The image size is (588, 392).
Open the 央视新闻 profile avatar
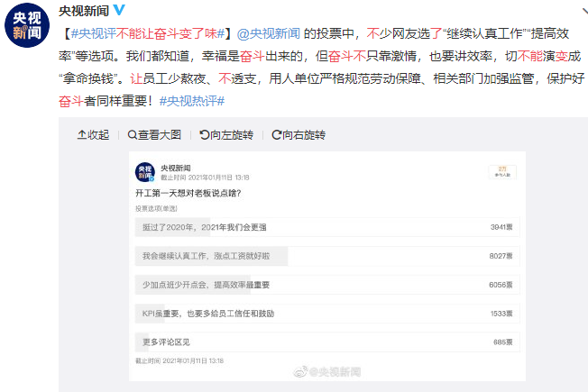pos(27,25)
